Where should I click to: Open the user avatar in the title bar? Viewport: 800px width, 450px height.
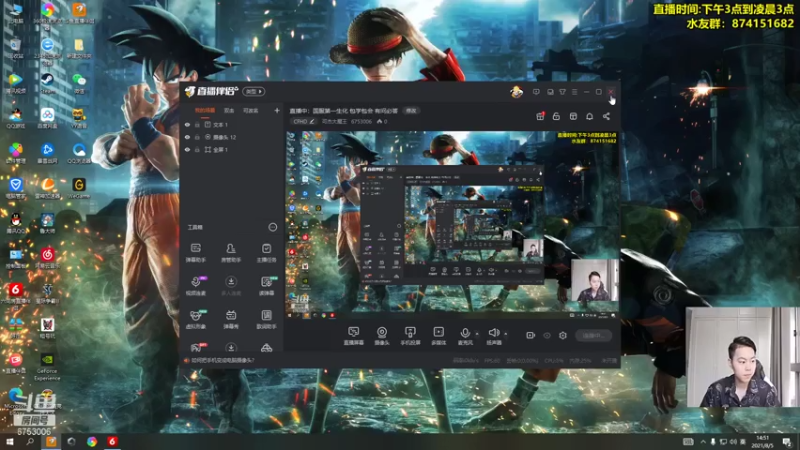pos(516,92)
